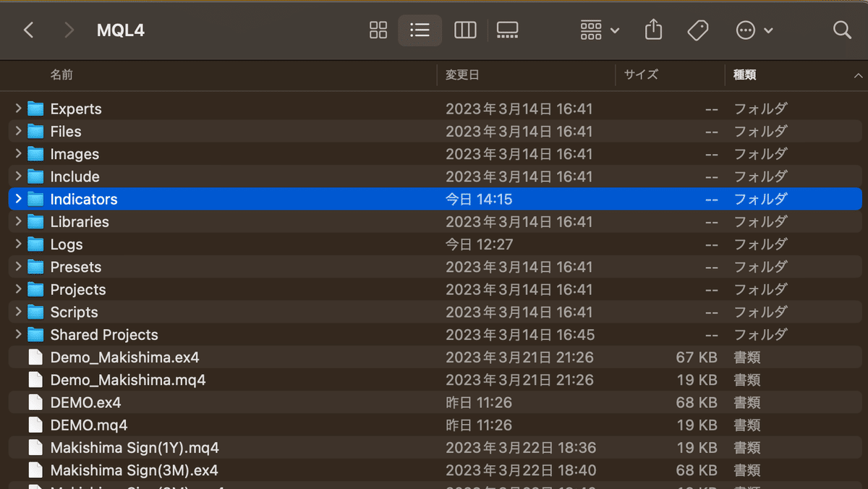Expand the Images folder

(18, 153)
